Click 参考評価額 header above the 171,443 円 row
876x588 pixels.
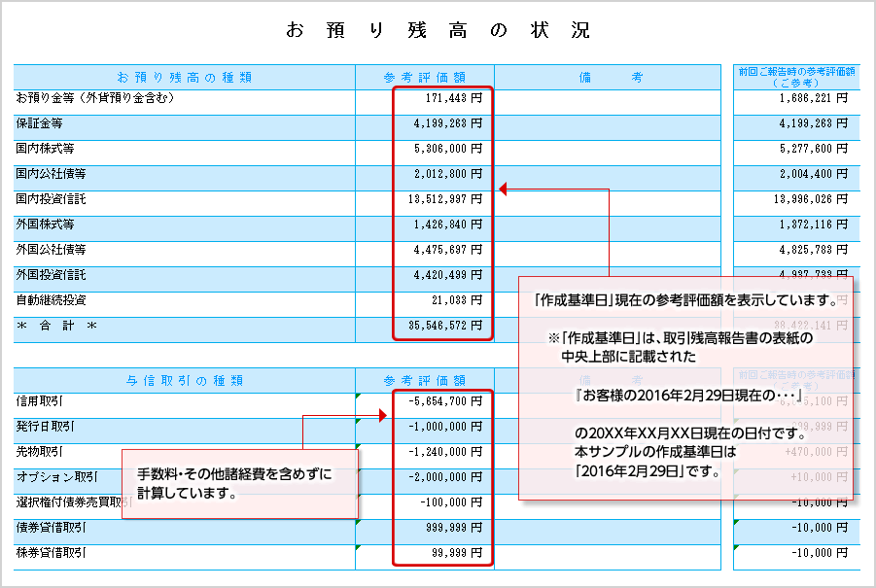425,78
